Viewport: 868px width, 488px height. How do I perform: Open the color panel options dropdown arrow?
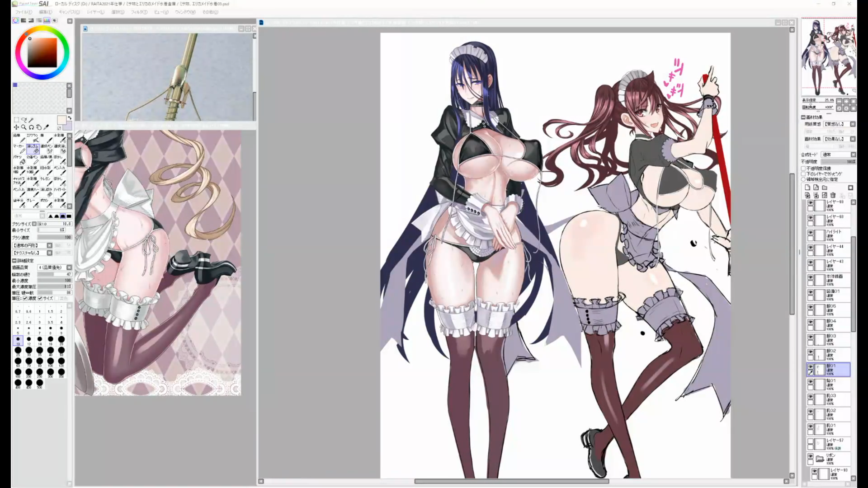[70, 21]
